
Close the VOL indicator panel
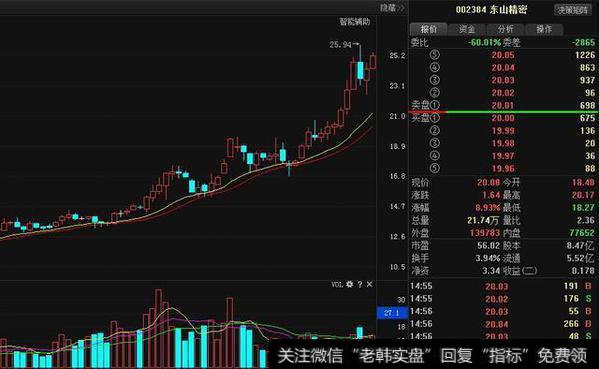[x=369, y=284]
